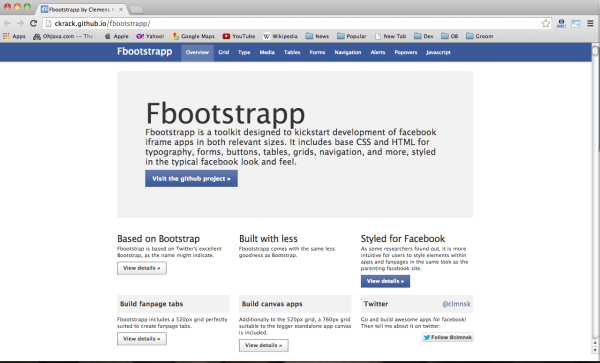Go to Forms in the navbar
600x363 pixels.
pyautogui.click(x=317, y=52)
